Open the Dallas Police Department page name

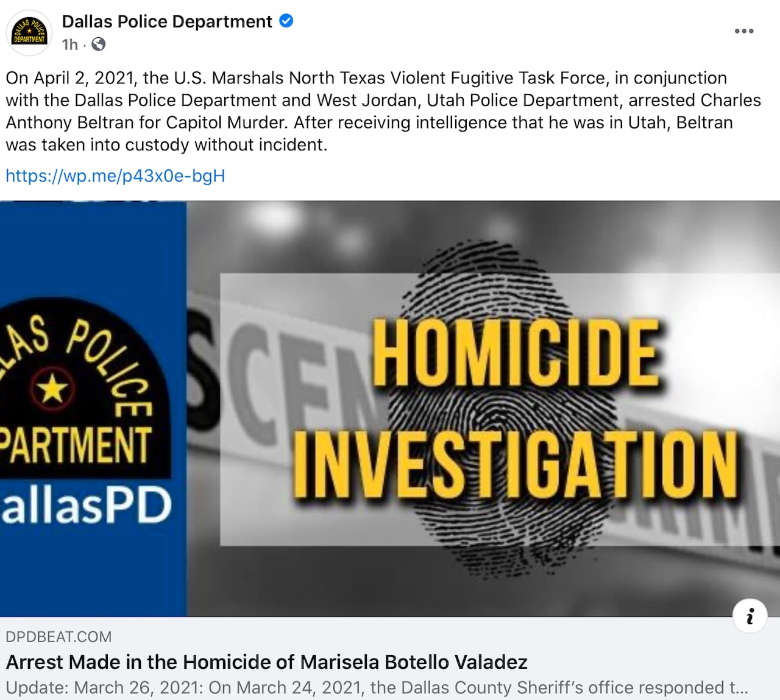click(x=167, y=21)
